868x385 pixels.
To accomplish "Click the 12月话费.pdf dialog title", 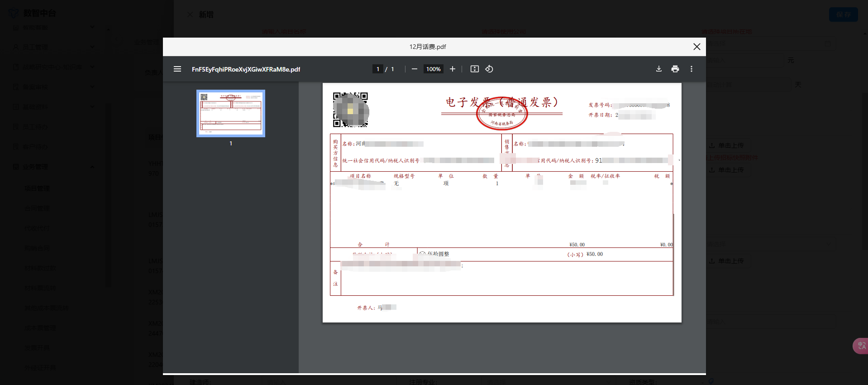I will coord(428,47).
